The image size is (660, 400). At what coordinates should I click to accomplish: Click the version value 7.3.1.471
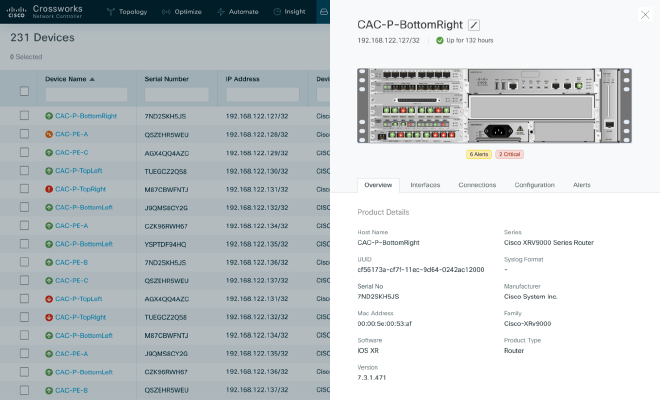tap(372, 377)
